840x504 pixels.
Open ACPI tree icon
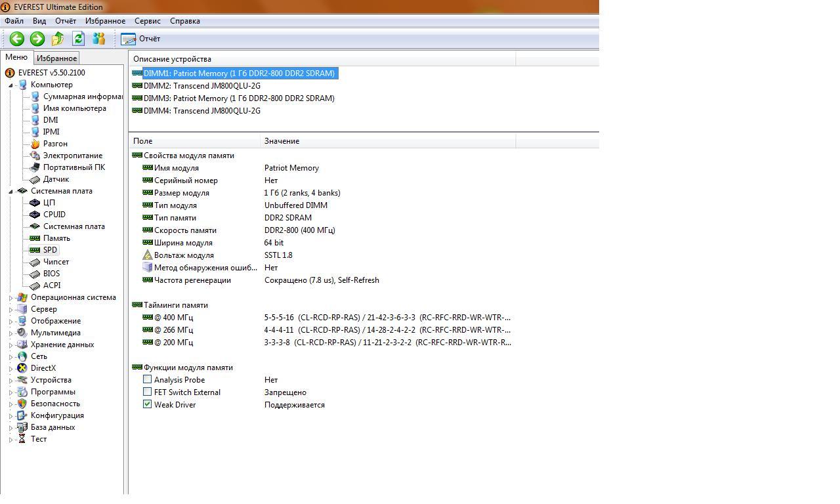tap(35, 285)
